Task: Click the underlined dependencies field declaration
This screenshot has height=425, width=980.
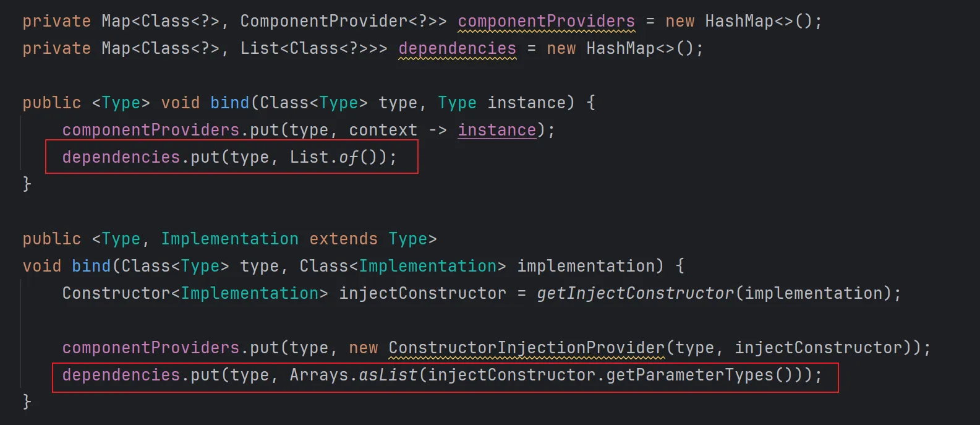Action: [x=457, y=48]
